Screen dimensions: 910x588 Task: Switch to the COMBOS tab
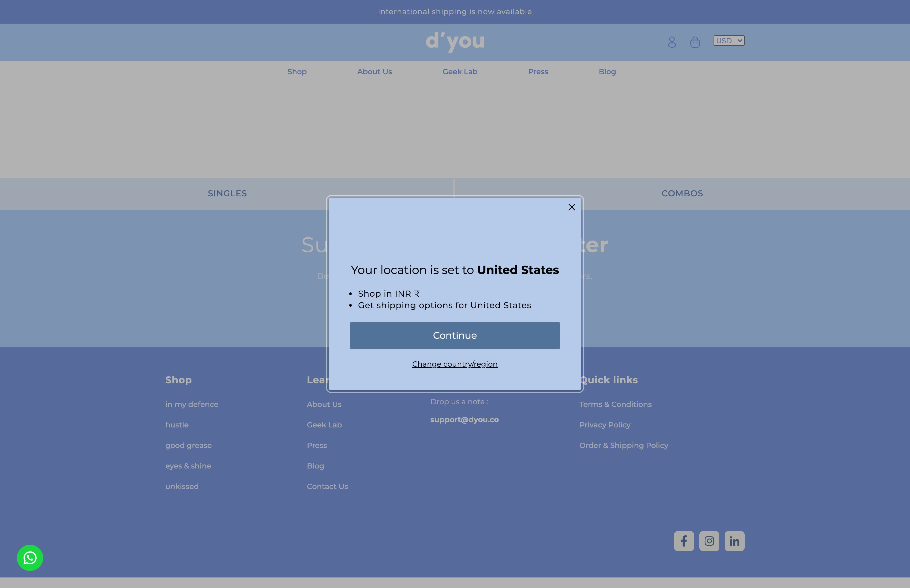[682, 193]
